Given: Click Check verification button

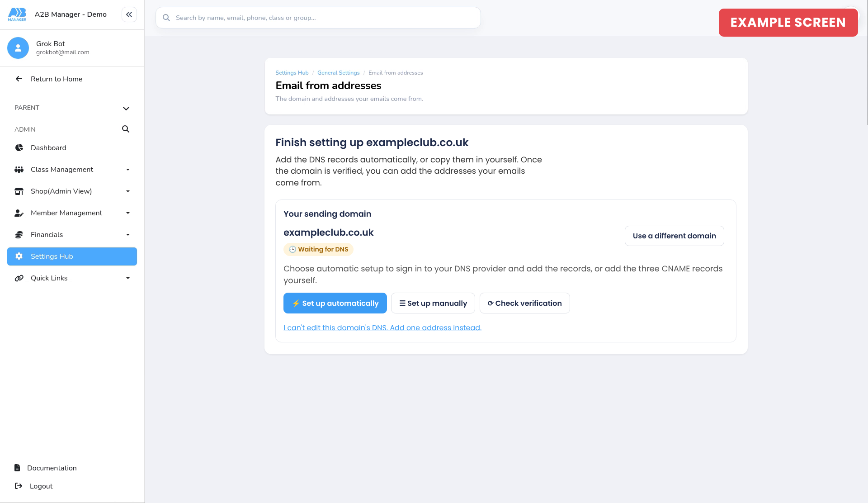Looking at the screenshot, I should click(x=524, y=303).
